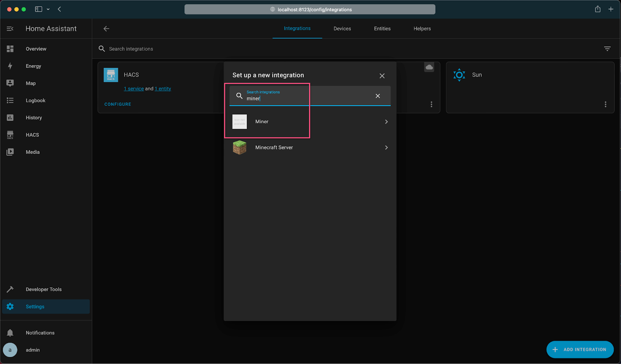Open Sun card three-dot menu
Screen dimensions: 621x364
(605, 104)
